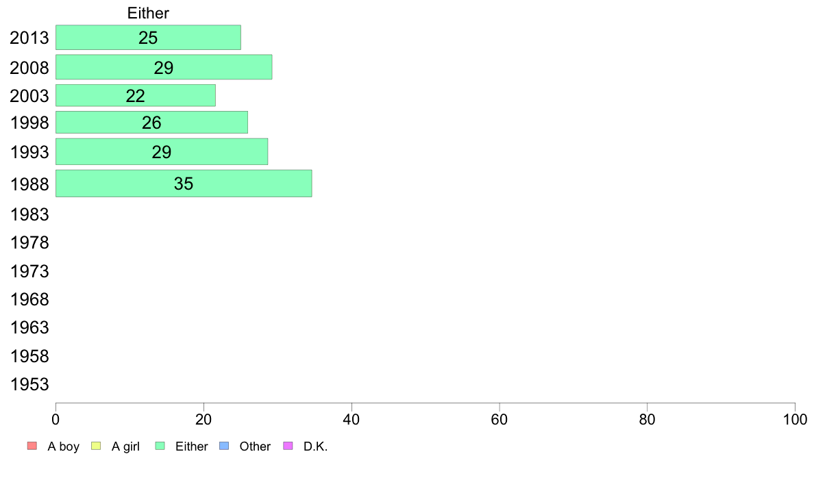Click the 100 tick on x-axis
Image resolution: width=814 pixels, height=504 pixels.
[x=795, y=419]
